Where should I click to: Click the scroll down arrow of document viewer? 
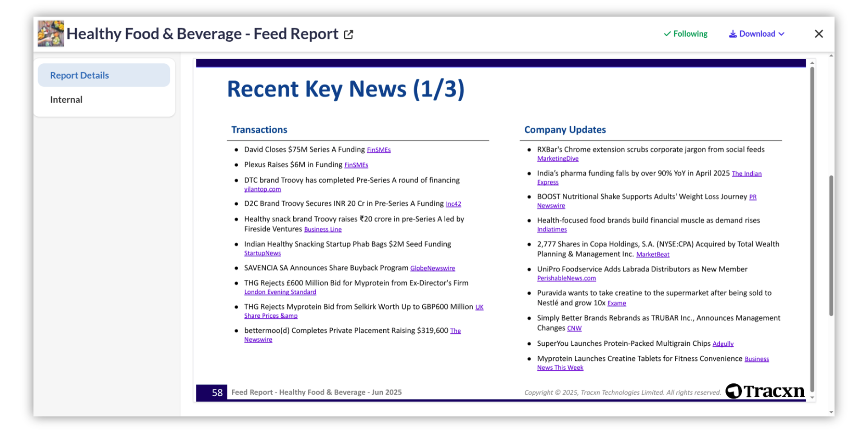[x=812, y=398]
